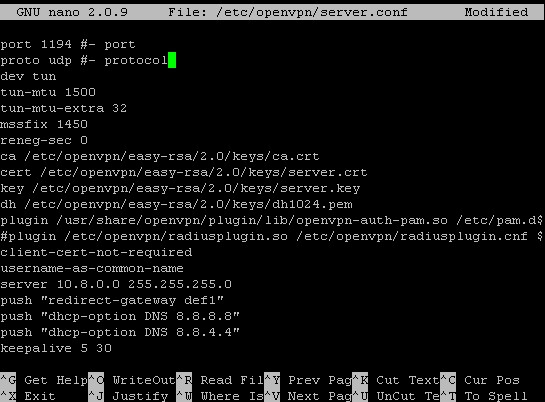Click the '^R Read File' shortcut

[220, 380]
